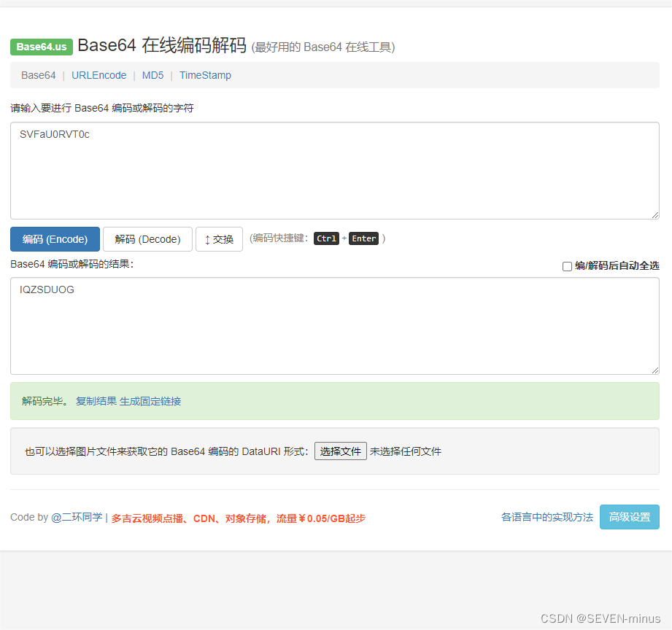The image size is (672, 630).
Task: Open the Base64 nav tab
Action: click(x=39, y=75)
